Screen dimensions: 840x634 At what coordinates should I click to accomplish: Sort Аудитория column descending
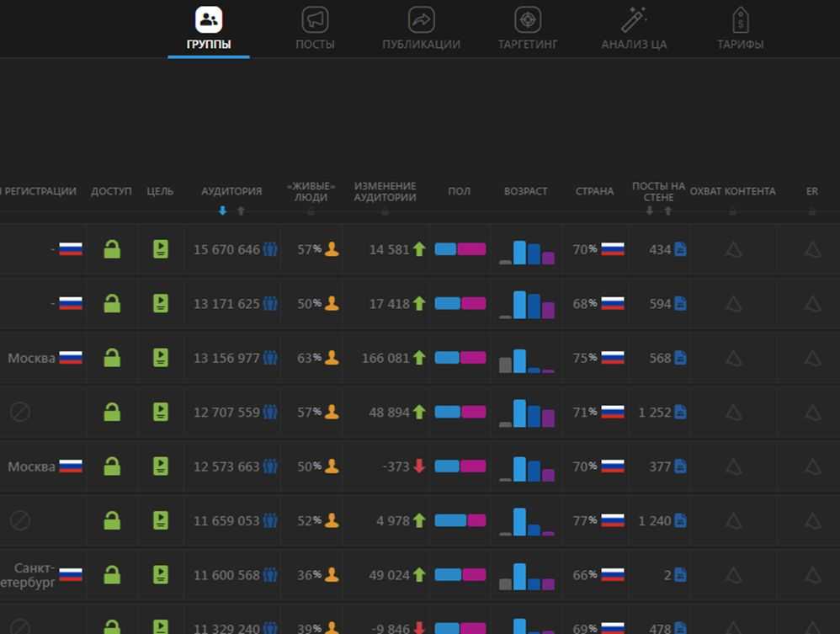point(222,211)
